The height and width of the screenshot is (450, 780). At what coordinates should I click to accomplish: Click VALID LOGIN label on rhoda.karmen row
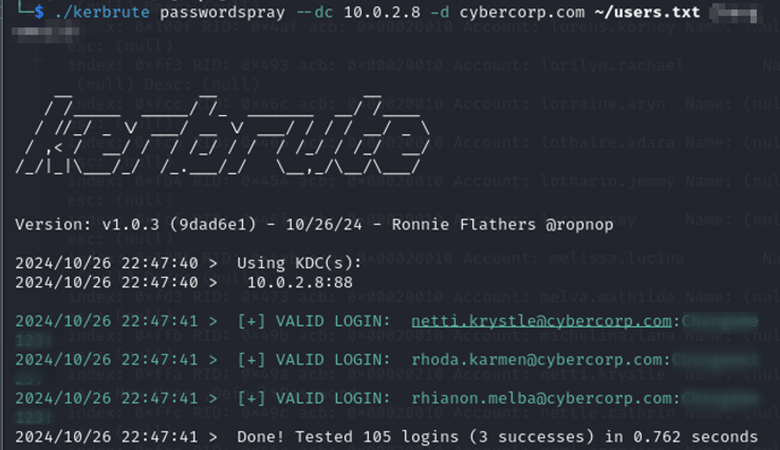coord(333,360)
